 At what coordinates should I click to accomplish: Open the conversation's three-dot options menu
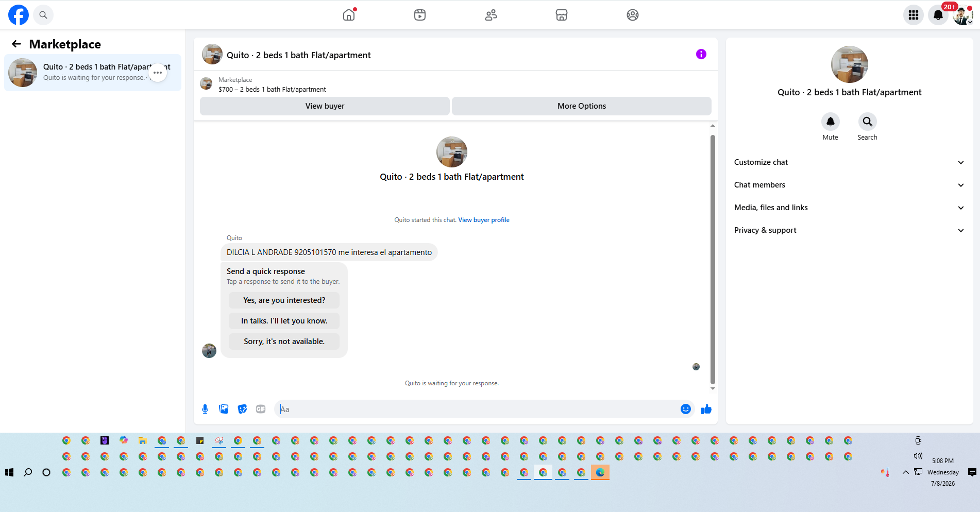(x=158, y=73)
